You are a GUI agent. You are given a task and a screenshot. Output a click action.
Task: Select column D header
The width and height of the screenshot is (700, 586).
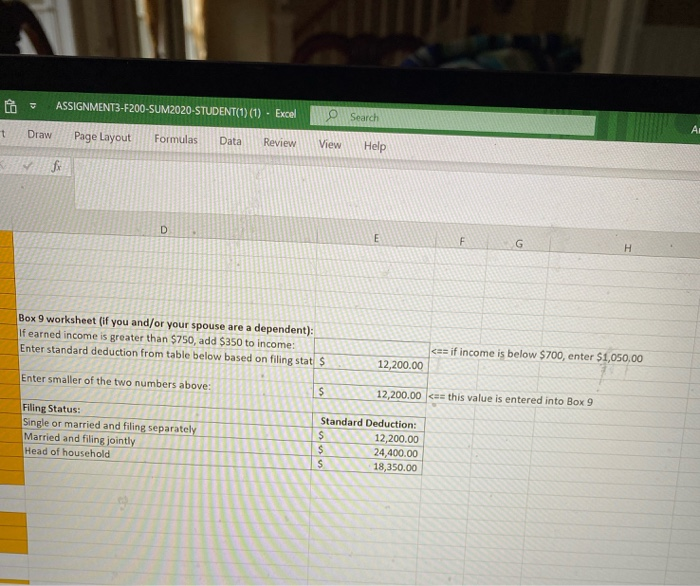(x=164, y=230)
